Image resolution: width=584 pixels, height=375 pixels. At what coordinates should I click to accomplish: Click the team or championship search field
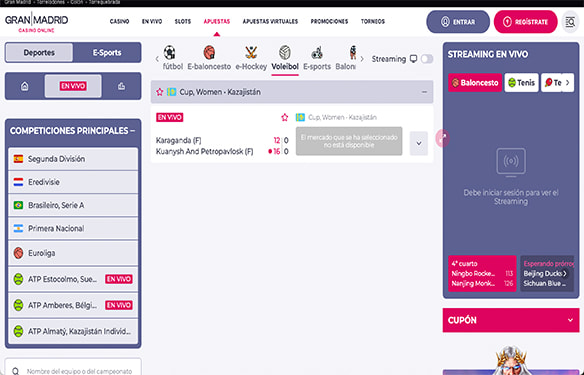click(x=73, y=367)
